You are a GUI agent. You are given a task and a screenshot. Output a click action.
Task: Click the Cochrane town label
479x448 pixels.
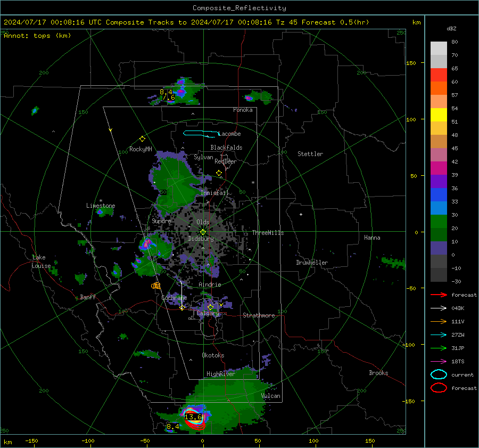pyautogui.click(x=174, y=298)
